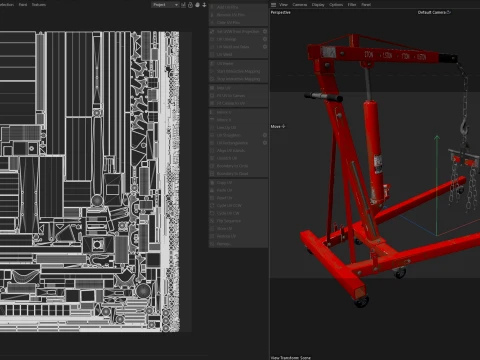
Task: Open the UV Unwrap settings gear
Action: coord(265,39)
